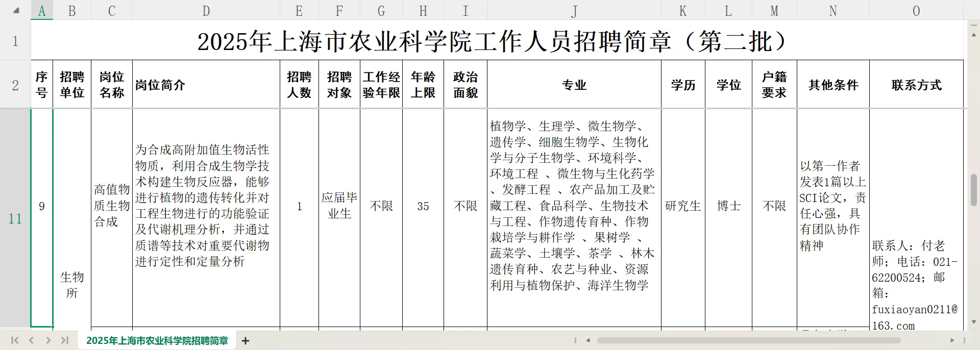Select column N header
980x350 pixels.
click(x=833, y=11)
